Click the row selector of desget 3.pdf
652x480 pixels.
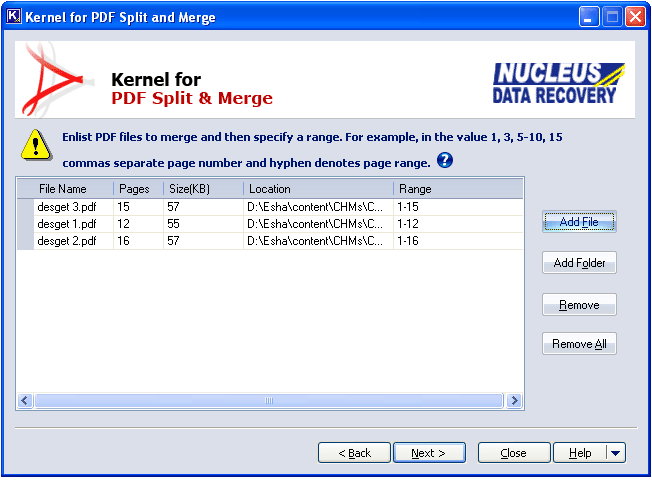point(25,207)
